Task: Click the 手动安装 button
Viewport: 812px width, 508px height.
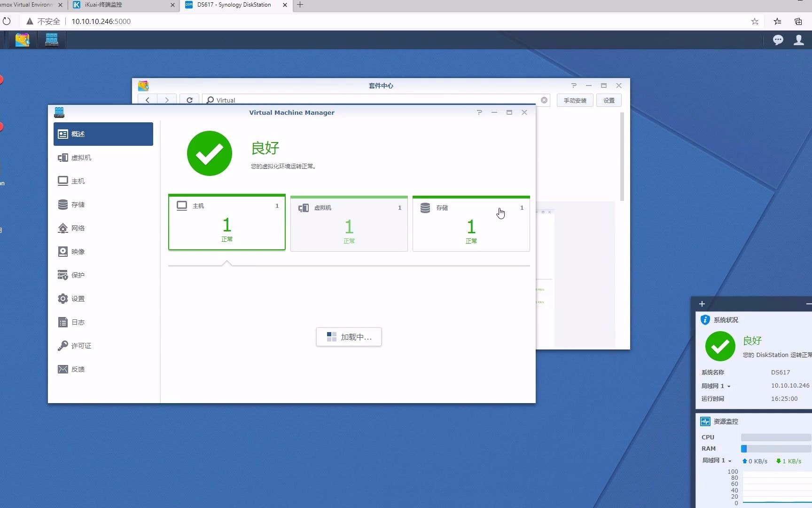Action: [x=575, y=100]
